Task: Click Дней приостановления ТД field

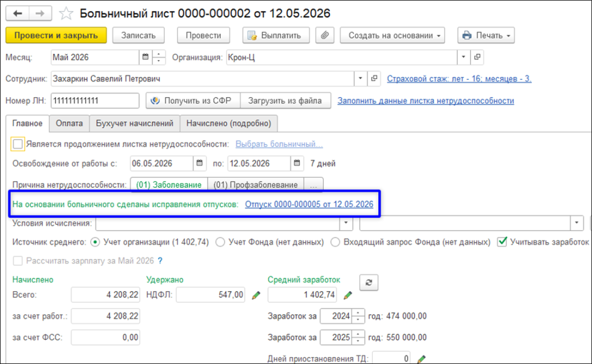Action: pyautogui.click(x=391, y=358)
